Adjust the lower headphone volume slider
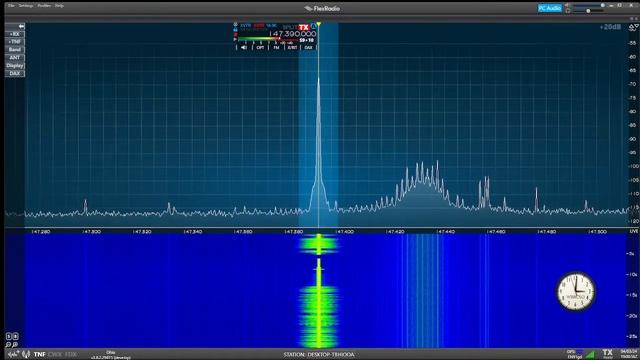Screen dimensions: 640x360 pos(589,11)
